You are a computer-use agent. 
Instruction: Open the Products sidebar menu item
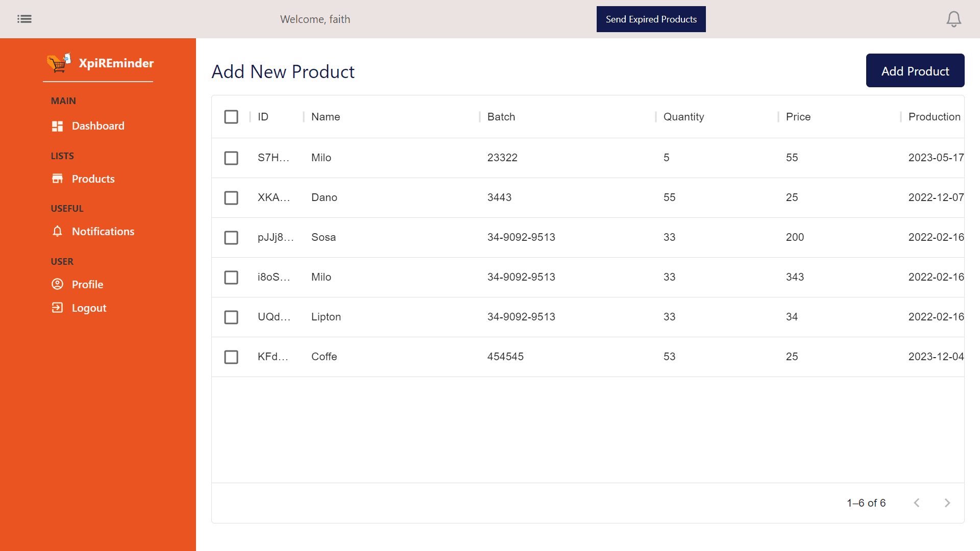(x=93, y=179)
